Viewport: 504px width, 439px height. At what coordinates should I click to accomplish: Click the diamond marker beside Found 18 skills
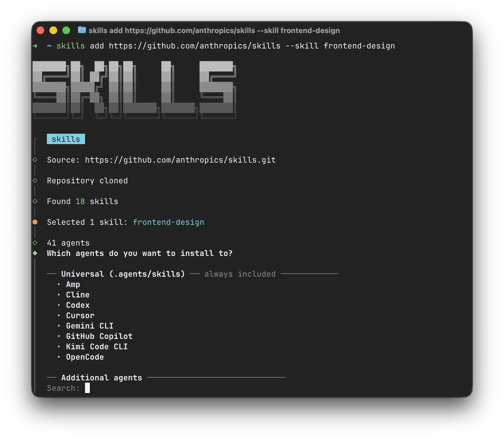tap(35, 201)
